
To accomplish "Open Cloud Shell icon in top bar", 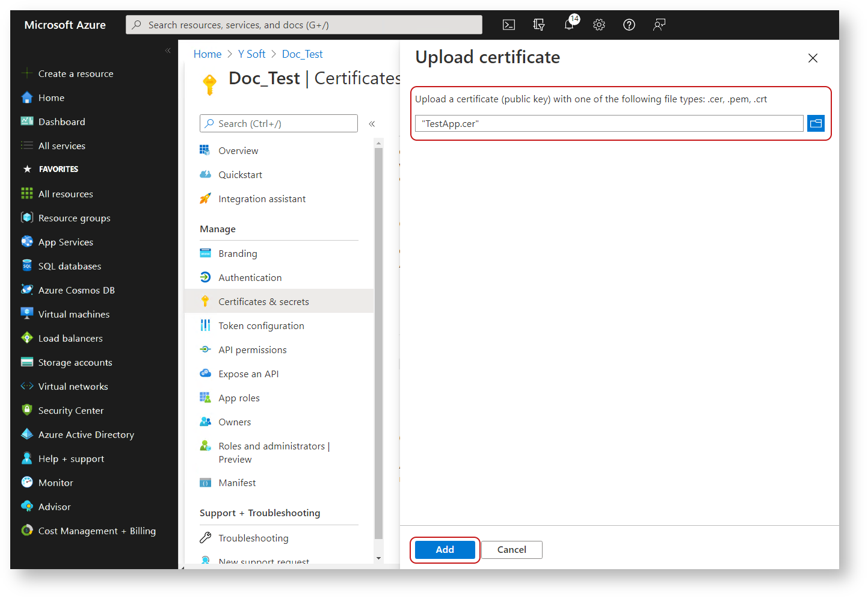I will click(509, 25).
